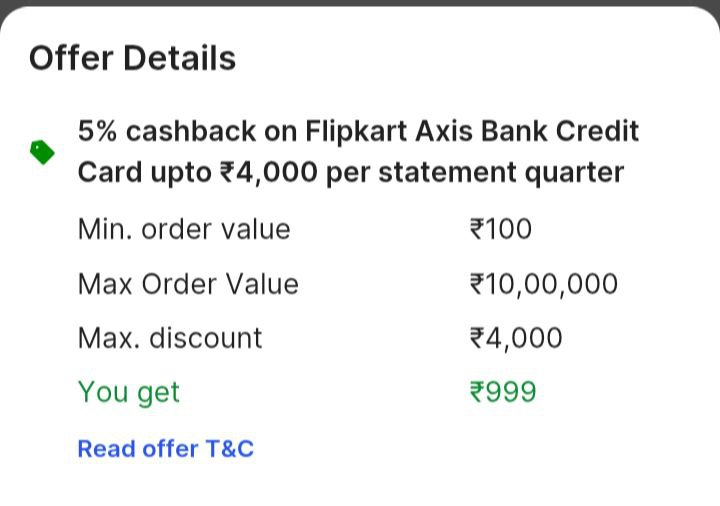This screenshot has height=506, width=720.
Task: Tap the Offer Details heading
Action: coord(132,58)
